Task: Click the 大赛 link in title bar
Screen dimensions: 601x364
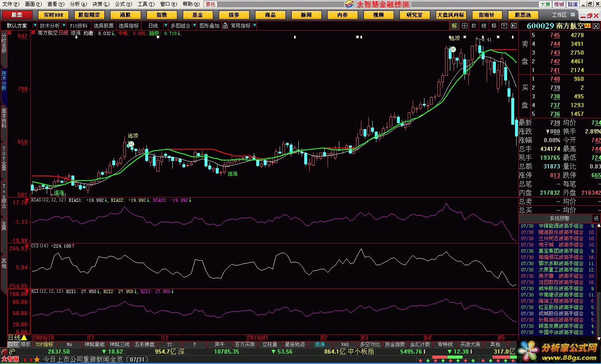Action: [x=545, y=4]
